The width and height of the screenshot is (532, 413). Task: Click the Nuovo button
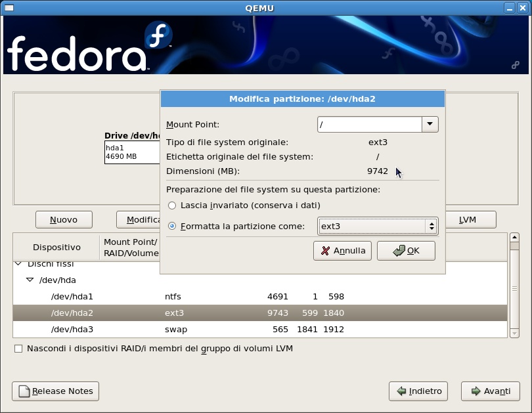[x=64, y=220]
